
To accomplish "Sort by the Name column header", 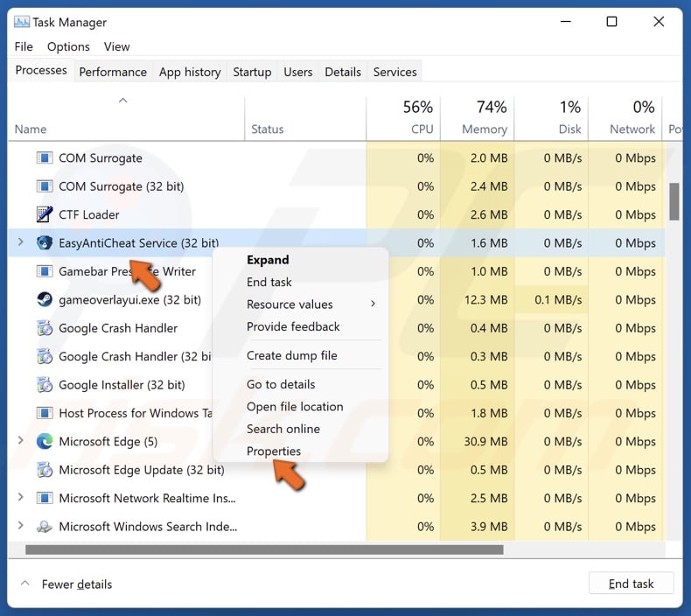I will tap(126, 118).
